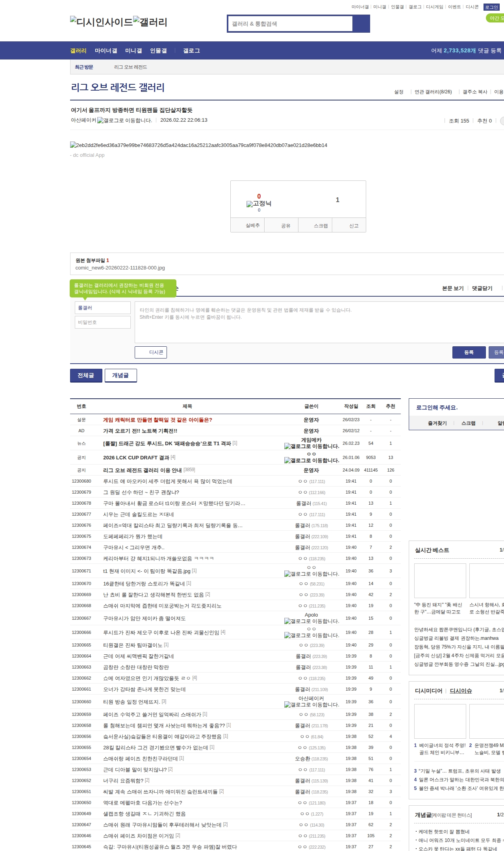Toggle 야간 모드 night mode
Viewport: 504px width, 851px height.
click(x=495, y=18)
